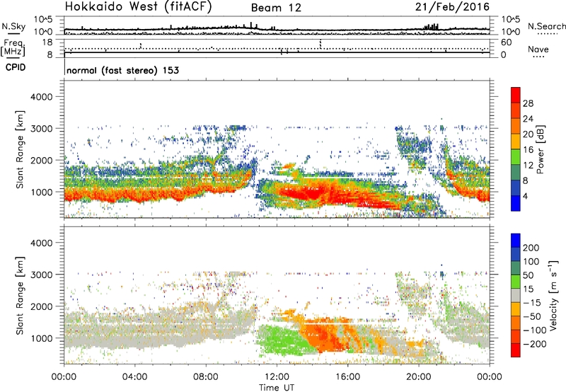The height and width of the screenshot is (392, 566).
Task: Click "Power [dB]" colorbar title
Action: (540, 149)
